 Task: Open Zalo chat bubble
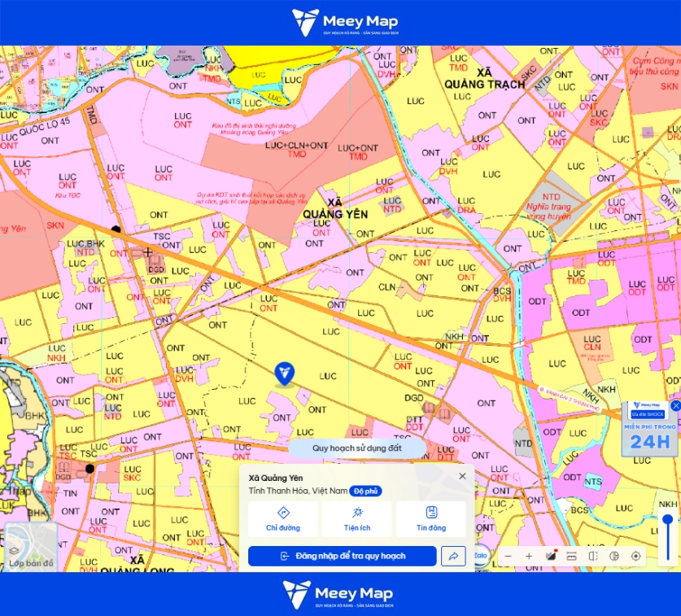click(480, 556)
